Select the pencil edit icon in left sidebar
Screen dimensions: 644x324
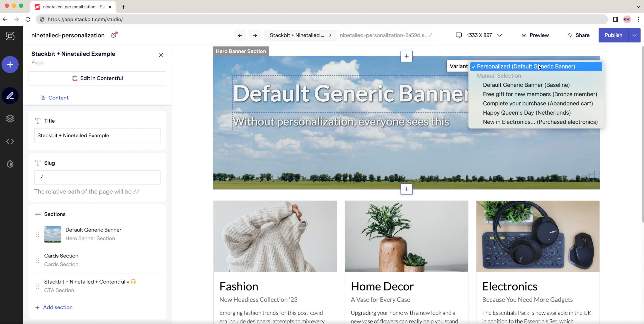click(10, 96)
